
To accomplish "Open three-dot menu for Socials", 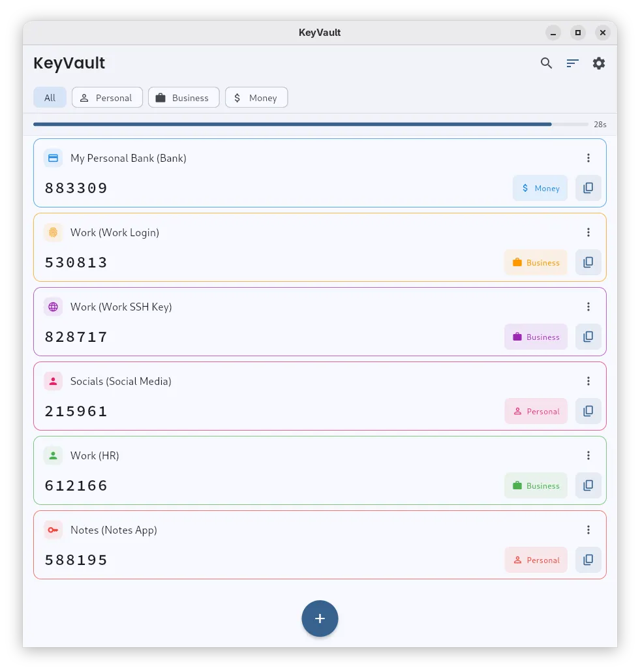I will coord(588,381).
